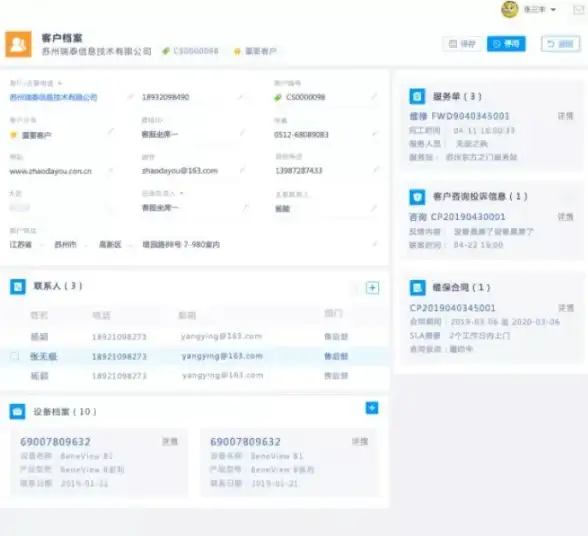
Task: Click the 客户咨询投诉信息 shield icon
Action: pos(417,197)
